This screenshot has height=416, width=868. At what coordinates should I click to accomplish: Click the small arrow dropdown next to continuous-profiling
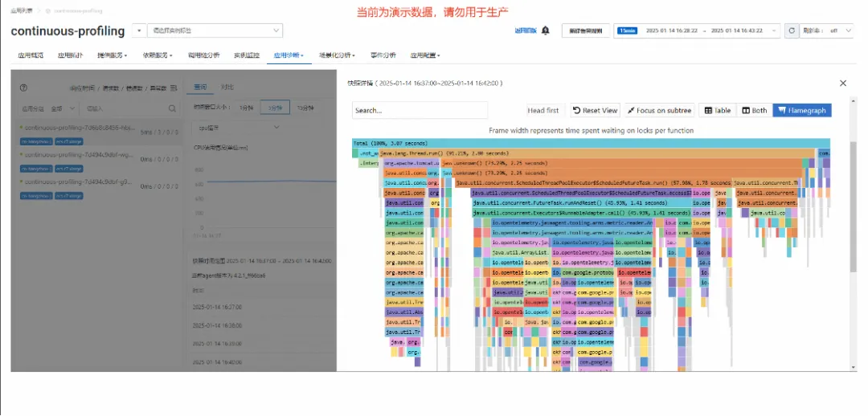point(138,31)
